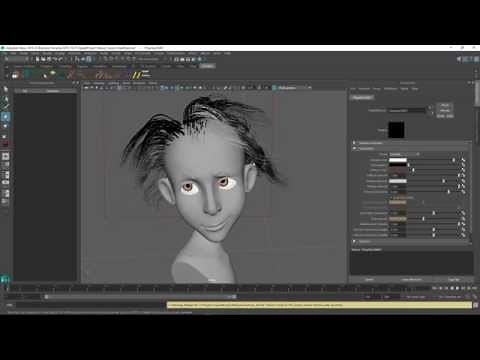
Task: Click the yellow striped shelf icon
Action: tap(136, 75)
